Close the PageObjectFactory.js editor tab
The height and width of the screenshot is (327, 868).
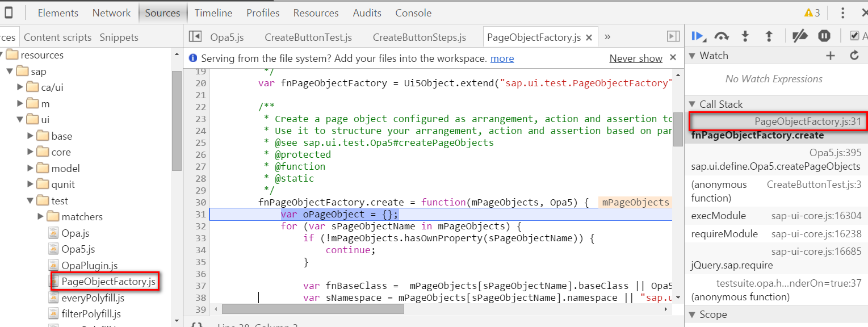click(x=589, y=37)
